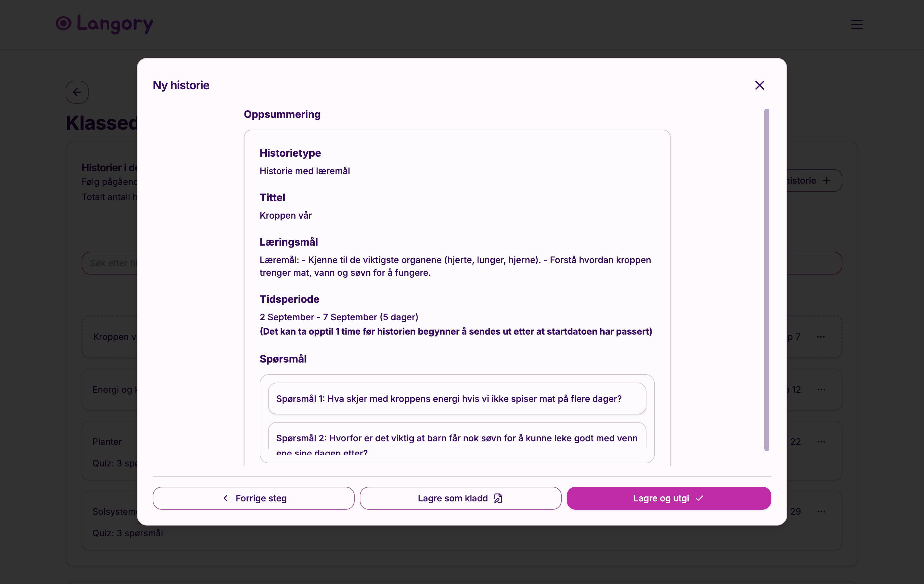Viewport: 924px width, 584px height.
Task: Open three-dot menu for Energi story
Action: 821,390
